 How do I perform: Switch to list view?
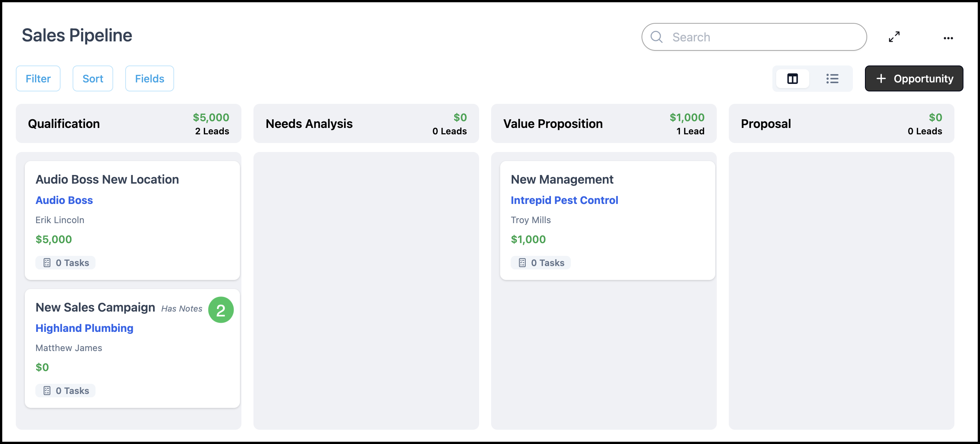pyautogui.click(x=832, y=79)
